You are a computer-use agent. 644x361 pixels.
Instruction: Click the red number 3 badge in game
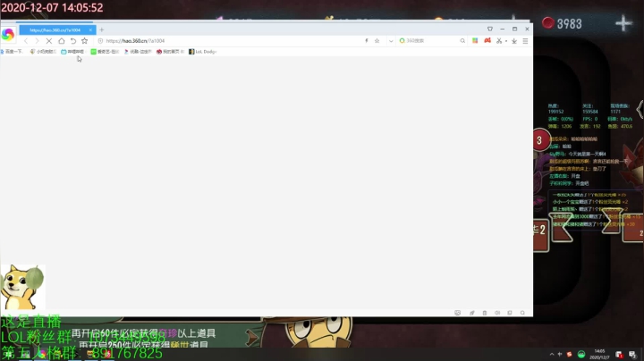539,140
